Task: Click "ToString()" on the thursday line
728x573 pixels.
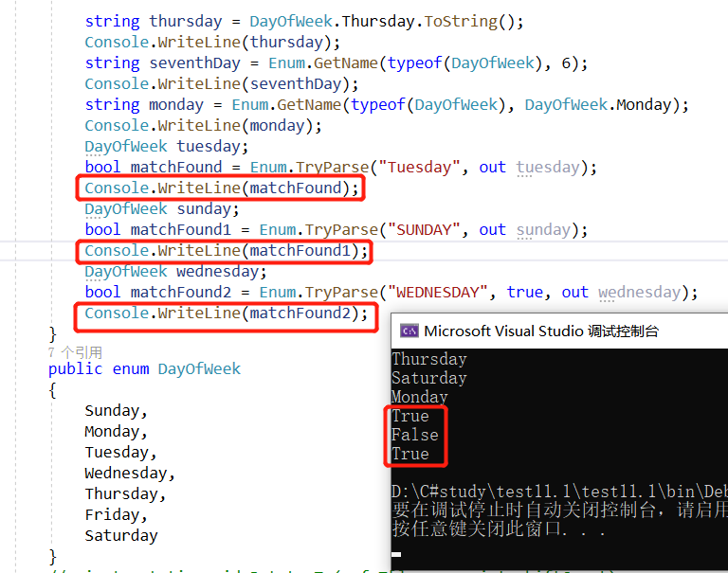Action: [x=469, y=22]
